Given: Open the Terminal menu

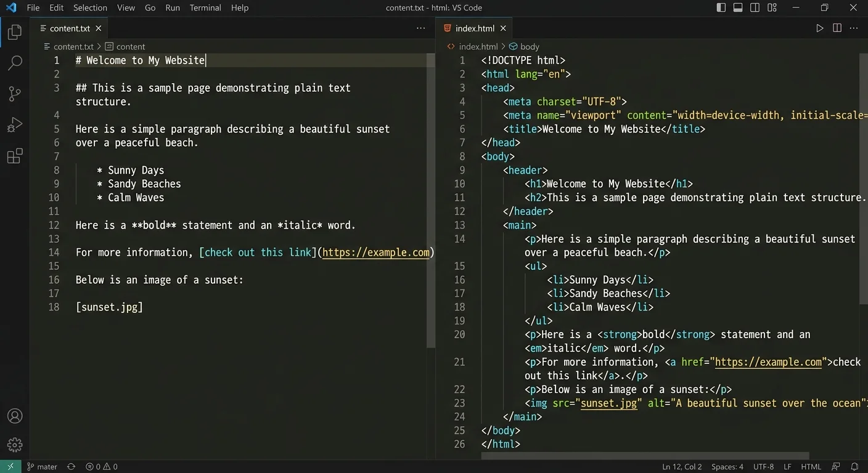Looking at the screenshot, I should pyautogui.click(x=205, y=8).
